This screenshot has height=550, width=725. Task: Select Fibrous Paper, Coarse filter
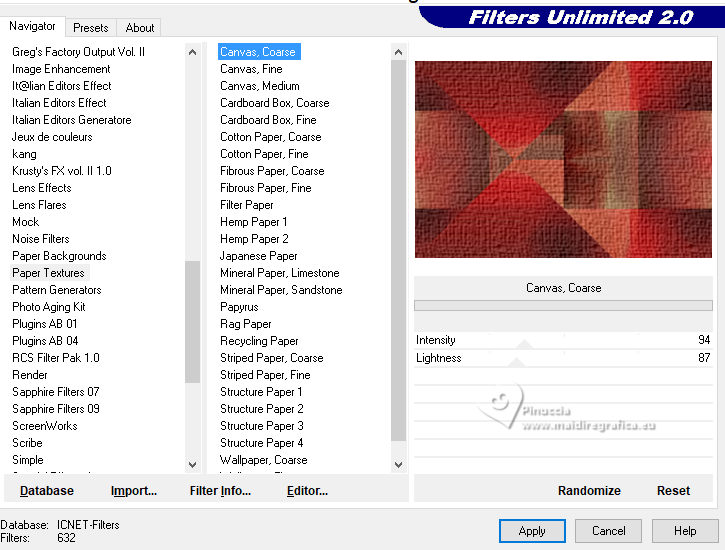272,171
